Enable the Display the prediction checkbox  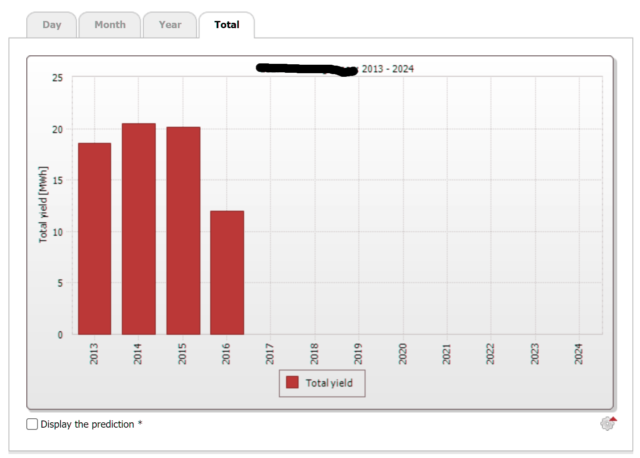pos(32,424)
